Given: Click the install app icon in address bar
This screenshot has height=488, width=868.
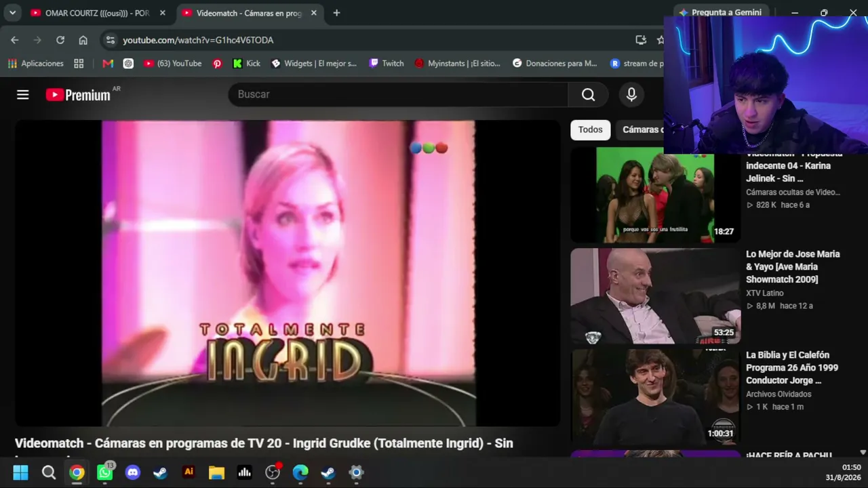Looking at the screenshot, I should point(641,40).
